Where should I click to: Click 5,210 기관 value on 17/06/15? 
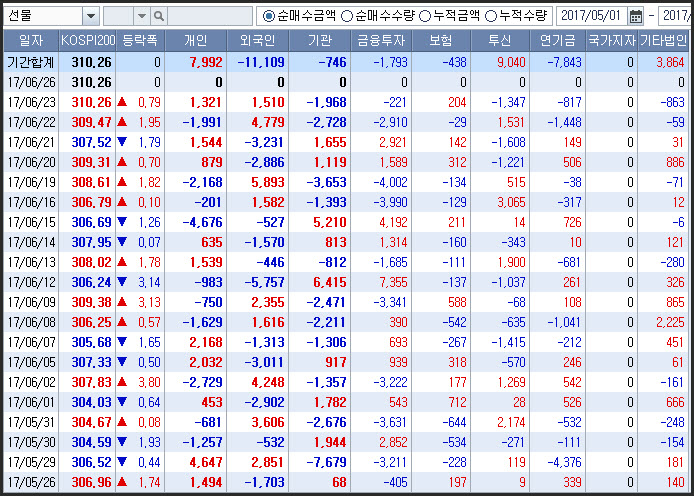pyautogui.click(x=330, y=222)
